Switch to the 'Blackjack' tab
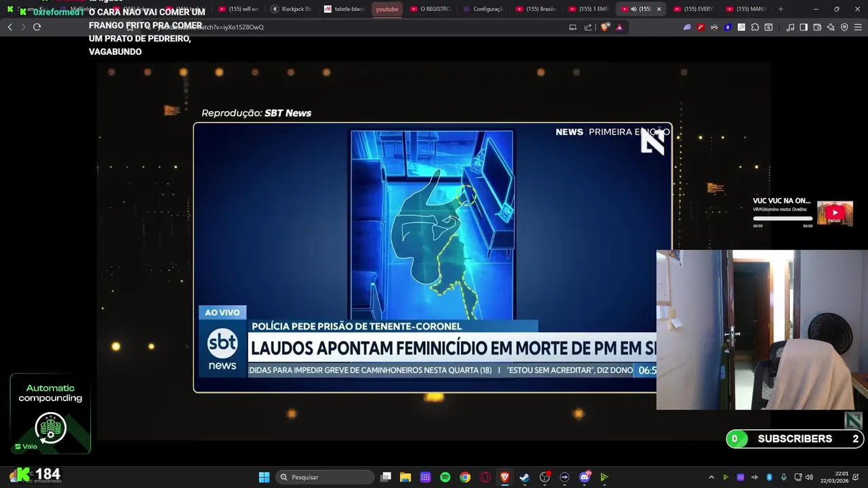868x488 pixels. point(291,9)
